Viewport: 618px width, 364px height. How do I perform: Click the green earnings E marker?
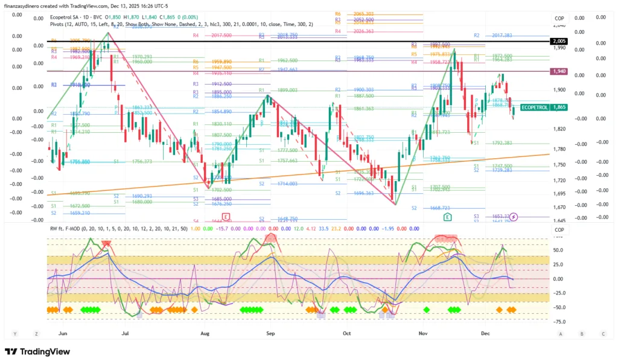click(448, 217)
